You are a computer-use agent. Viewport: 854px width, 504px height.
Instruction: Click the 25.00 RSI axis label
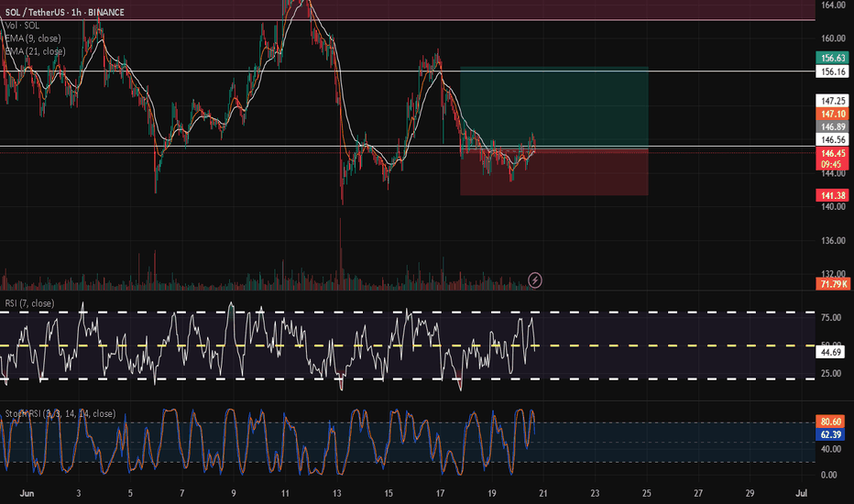point(831,373)
